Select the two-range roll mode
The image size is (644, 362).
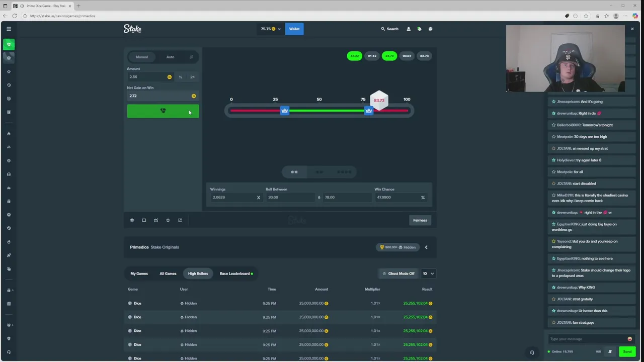[319, 172]
